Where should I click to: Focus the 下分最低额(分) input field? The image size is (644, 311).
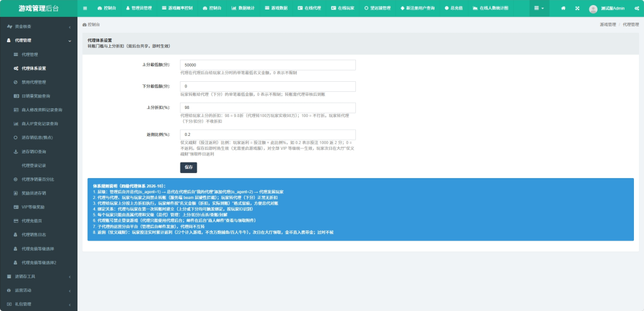(x=268, y=86)
